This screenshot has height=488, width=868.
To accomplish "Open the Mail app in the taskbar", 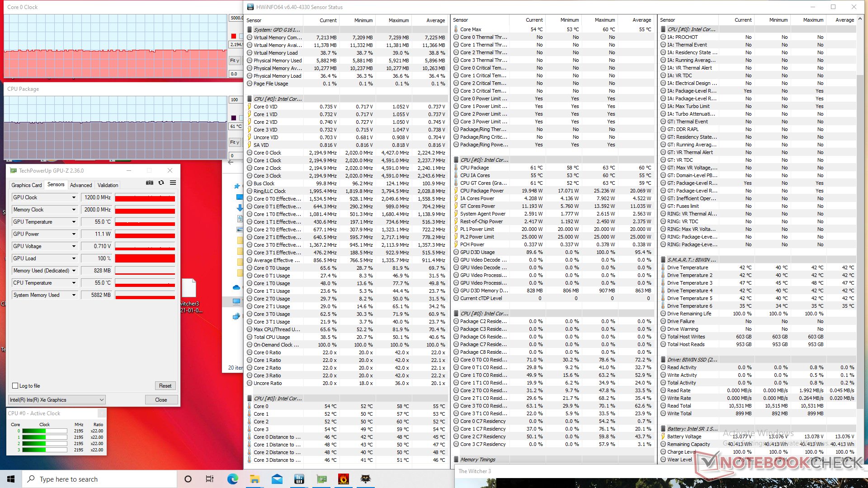I will [277, 479].
